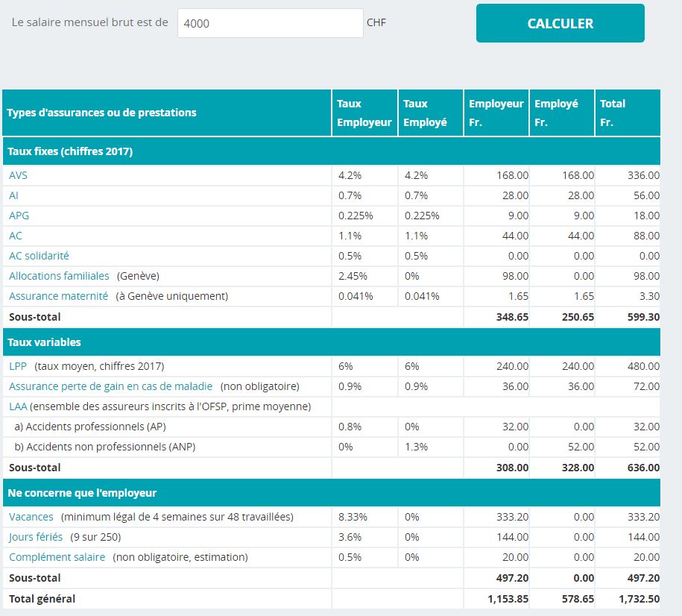
Task: Click the Accidents professionnels employer rate 0.8%
Action: click(x=350, y=427)
